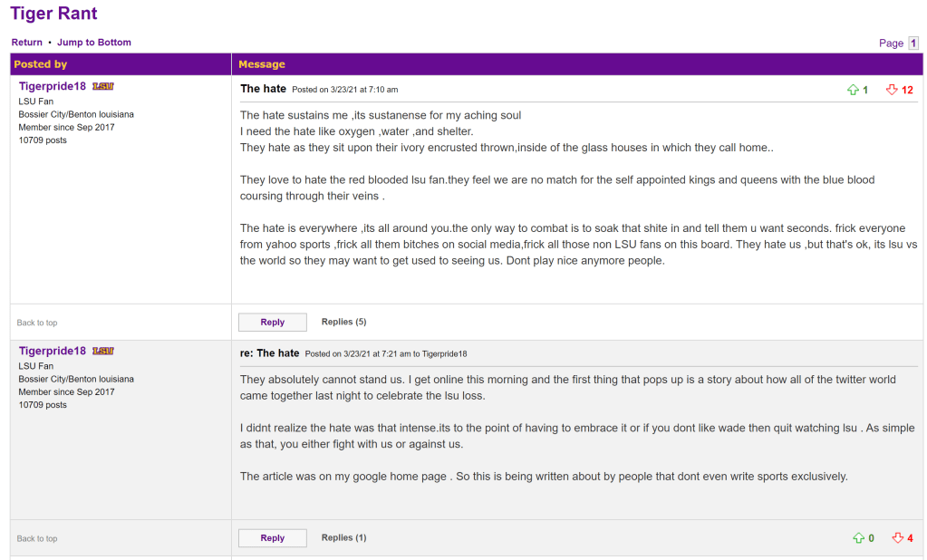927x560 pixels.
Task: Open Tigerpride18 profile in first post
Action: (53, 86)
